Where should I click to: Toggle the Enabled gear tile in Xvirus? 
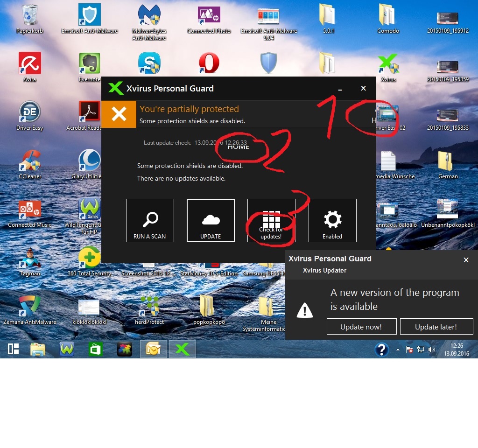(332, 220)
